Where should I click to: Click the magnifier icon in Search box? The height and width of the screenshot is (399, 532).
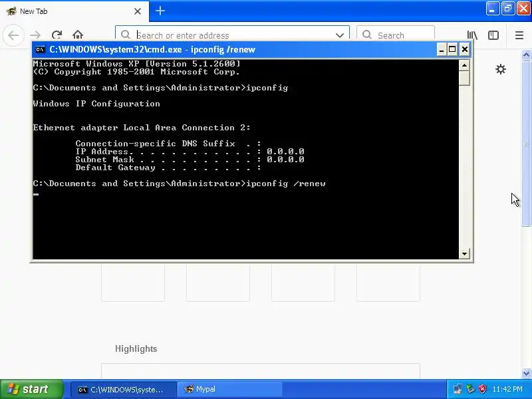(367, 35)
